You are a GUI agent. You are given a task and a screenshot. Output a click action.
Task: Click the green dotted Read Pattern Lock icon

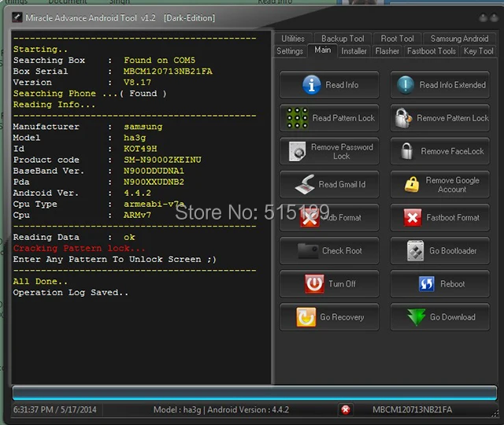coord(297,118)
